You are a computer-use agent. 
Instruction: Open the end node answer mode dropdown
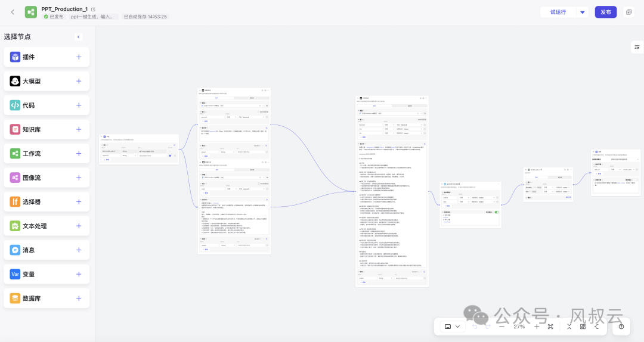click(624, 159)
